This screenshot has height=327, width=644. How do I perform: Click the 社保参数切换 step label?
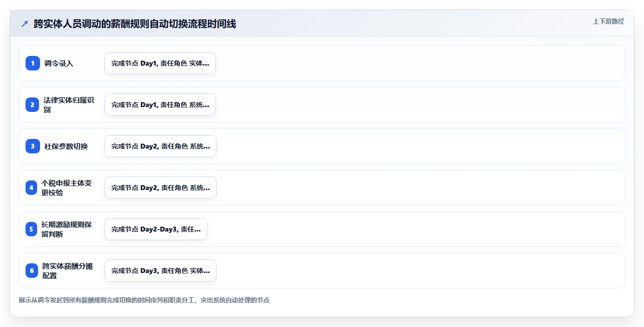(66, 146)
